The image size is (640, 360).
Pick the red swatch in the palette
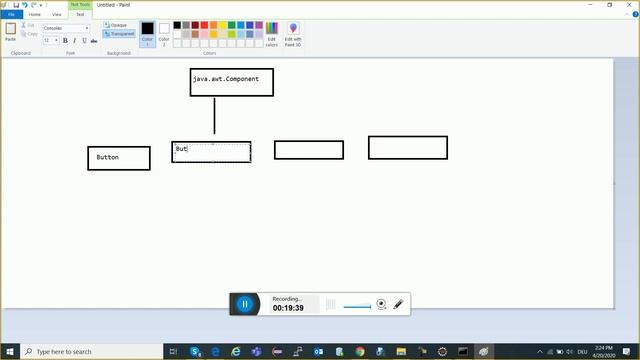pos(204,25)
